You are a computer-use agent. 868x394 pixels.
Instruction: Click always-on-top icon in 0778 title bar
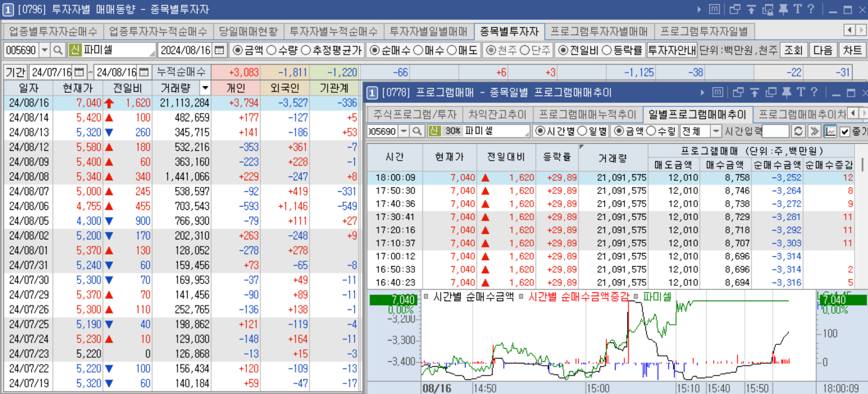(x=754, y=92)
